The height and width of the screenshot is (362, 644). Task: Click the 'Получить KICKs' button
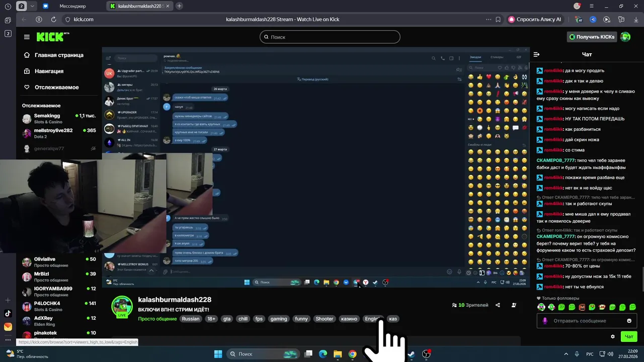pos(592,37)
